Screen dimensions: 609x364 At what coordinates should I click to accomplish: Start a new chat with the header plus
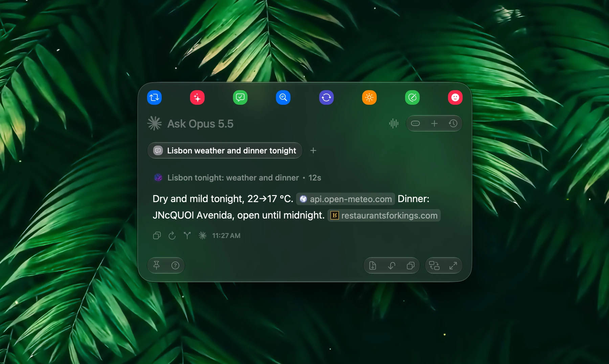click(434, 123)
